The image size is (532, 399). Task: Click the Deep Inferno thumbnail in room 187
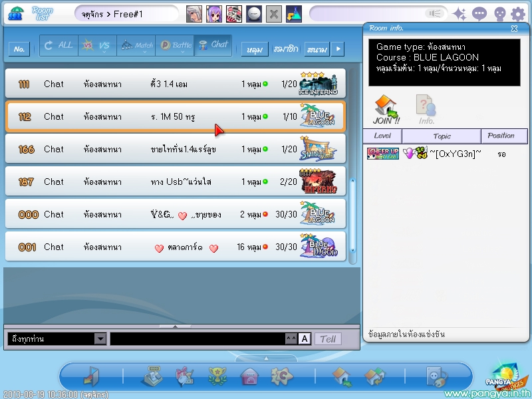click(319, 181)
